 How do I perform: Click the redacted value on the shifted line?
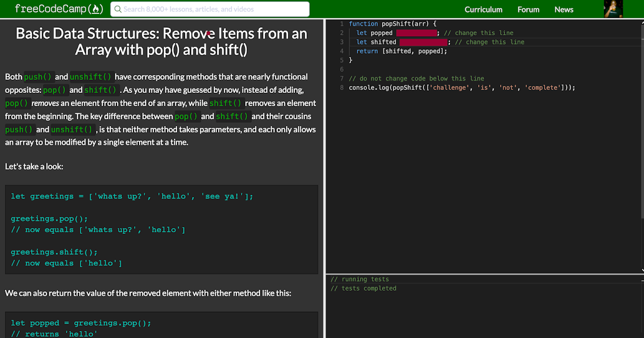pos(424,42)
